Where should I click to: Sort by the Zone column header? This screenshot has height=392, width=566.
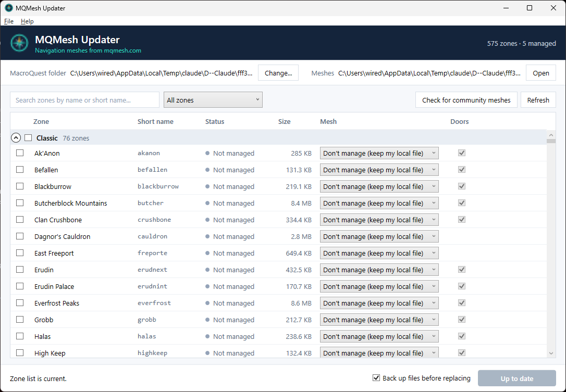coord(41,121)
